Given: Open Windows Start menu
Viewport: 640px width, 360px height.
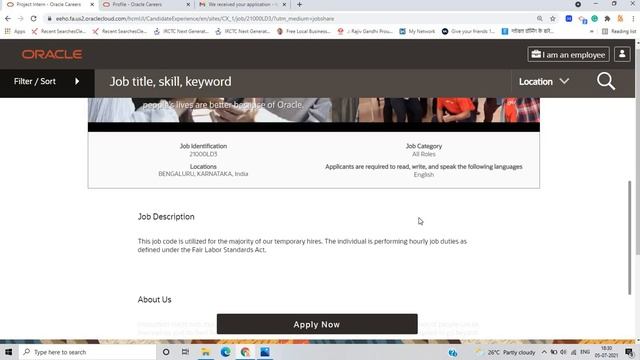Looking at the screenshot, I should click(x=9, y=352).
